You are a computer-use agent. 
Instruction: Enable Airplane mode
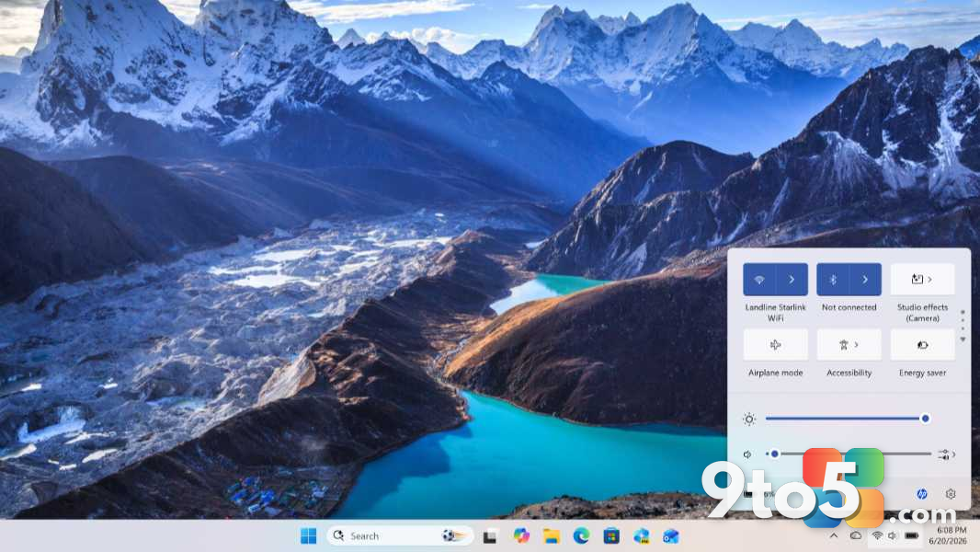(776, 344)
